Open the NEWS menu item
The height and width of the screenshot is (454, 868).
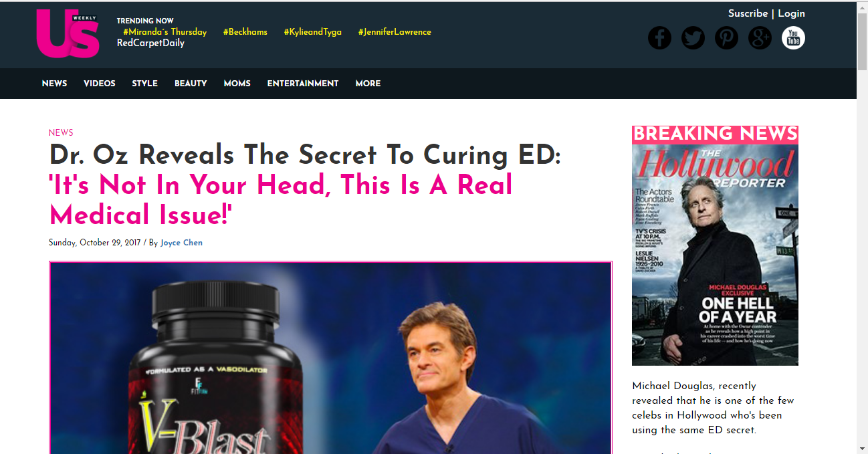point(54,84)
